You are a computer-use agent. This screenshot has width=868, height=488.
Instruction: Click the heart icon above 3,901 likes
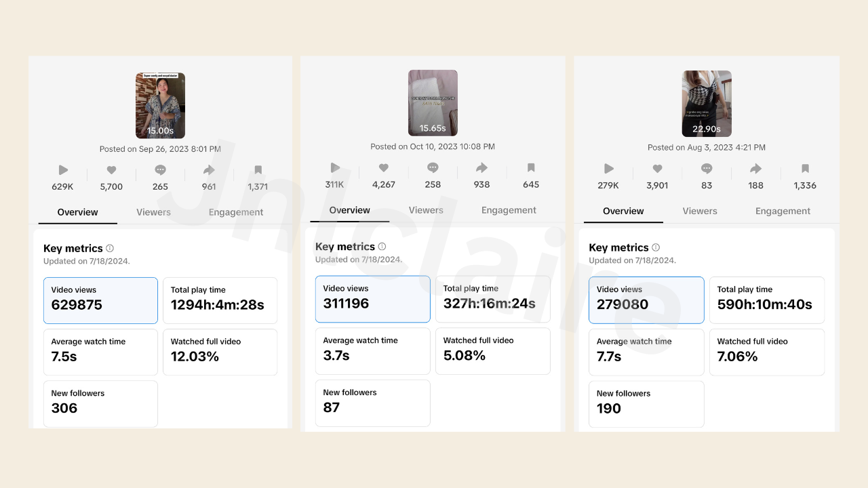pos(657,169)
